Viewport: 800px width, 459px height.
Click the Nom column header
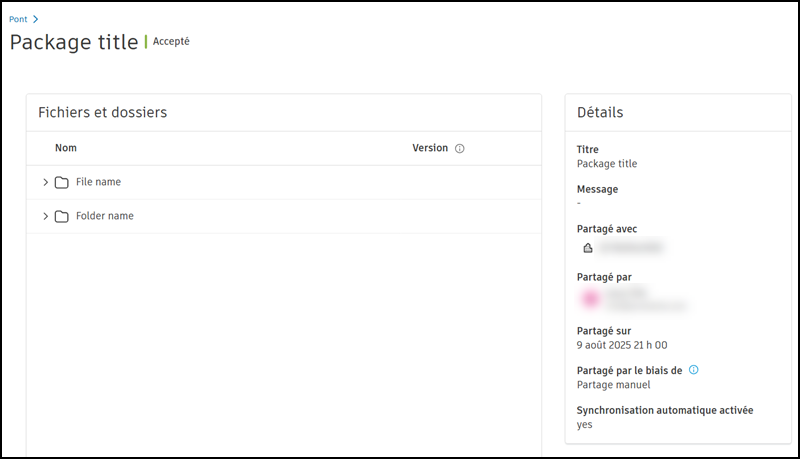66,148
